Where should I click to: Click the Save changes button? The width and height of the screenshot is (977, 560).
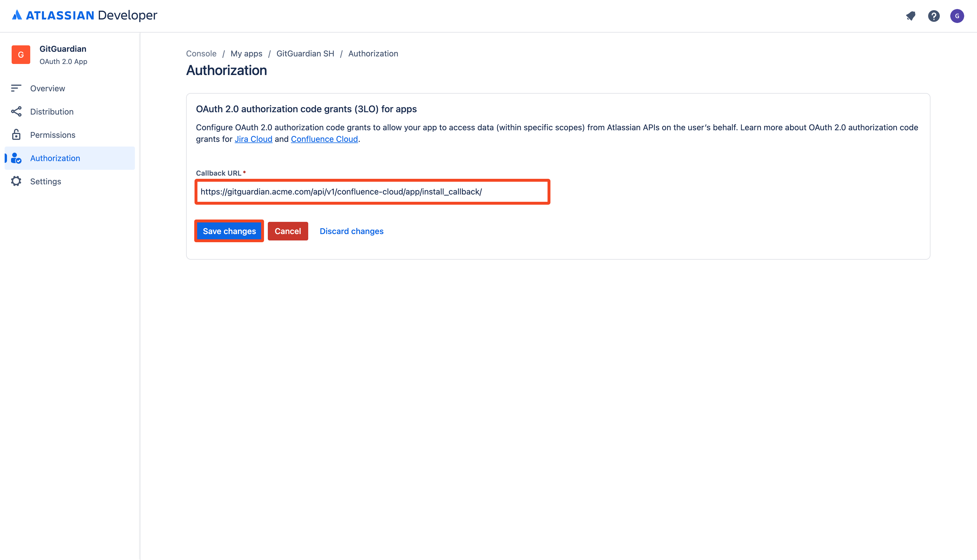[x=229, y=231]
